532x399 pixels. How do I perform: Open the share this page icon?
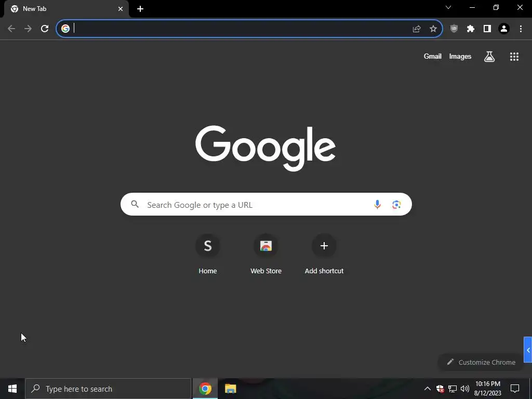point(417,29)
